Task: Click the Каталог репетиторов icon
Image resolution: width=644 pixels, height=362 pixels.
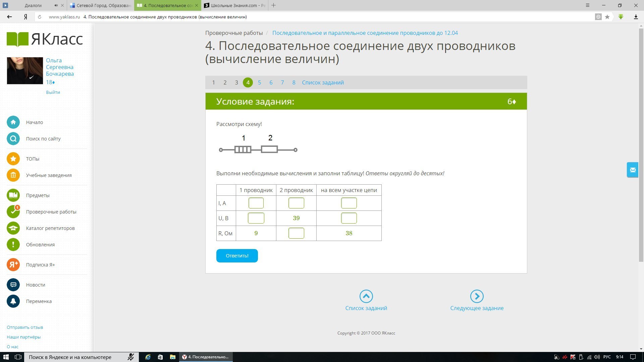Action: pyautogui.click(x=13, y=228)
